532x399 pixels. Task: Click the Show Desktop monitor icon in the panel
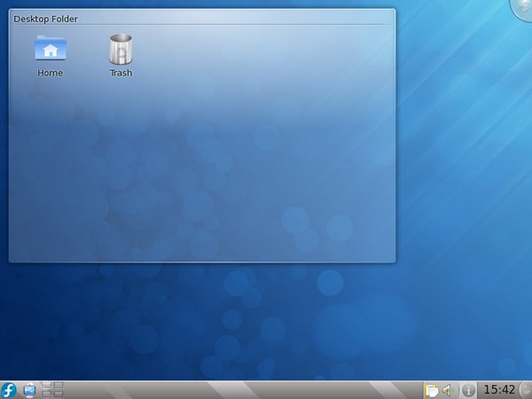tap(29, 390)
